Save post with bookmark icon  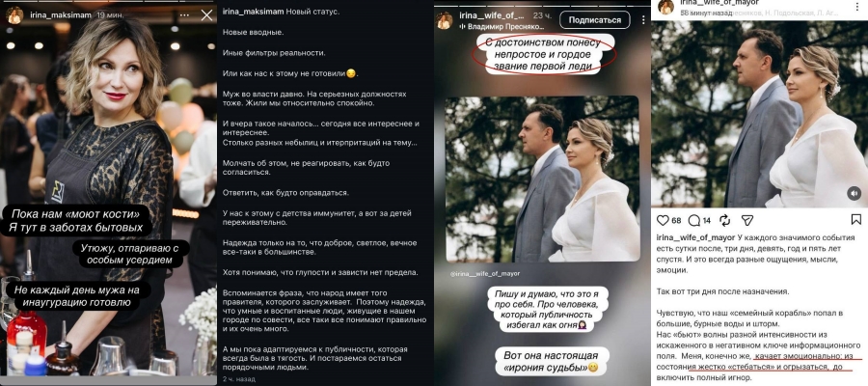(x=855, y=220)
